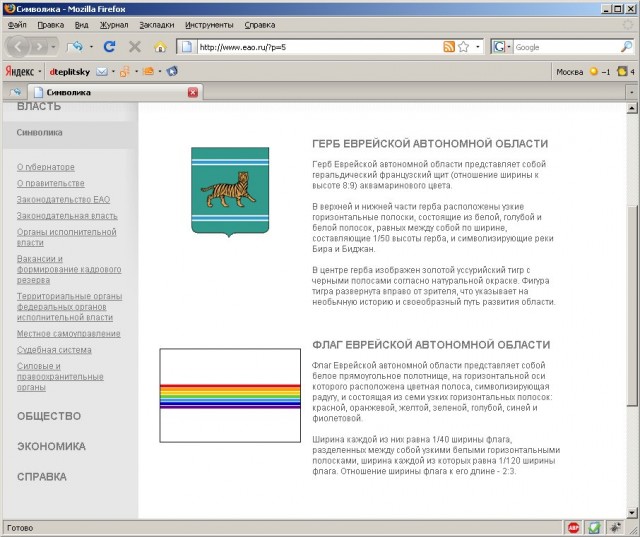Click the rainbow flag image
640x537 pixels.
point(230,395)
